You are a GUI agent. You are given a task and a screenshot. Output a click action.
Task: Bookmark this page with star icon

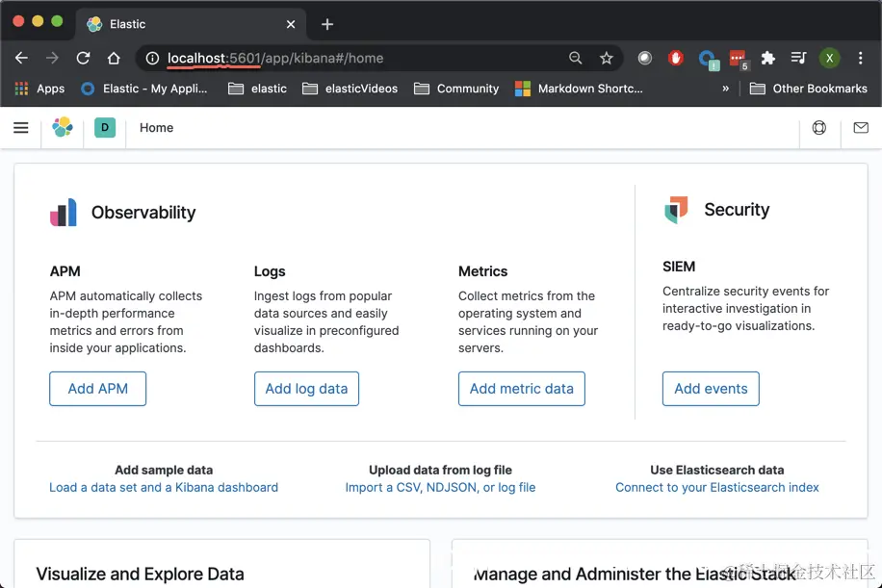pyautogui.click(x=606, y=58)
